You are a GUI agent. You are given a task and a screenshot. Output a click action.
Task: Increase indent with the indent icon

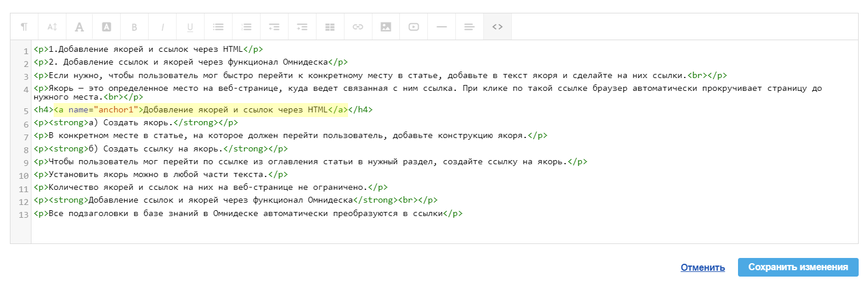click(x=302, y=27)
